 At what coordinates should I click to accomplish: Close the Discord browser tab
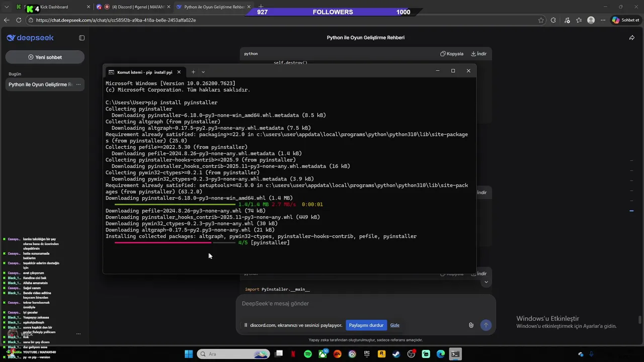[x=169, y=7]
